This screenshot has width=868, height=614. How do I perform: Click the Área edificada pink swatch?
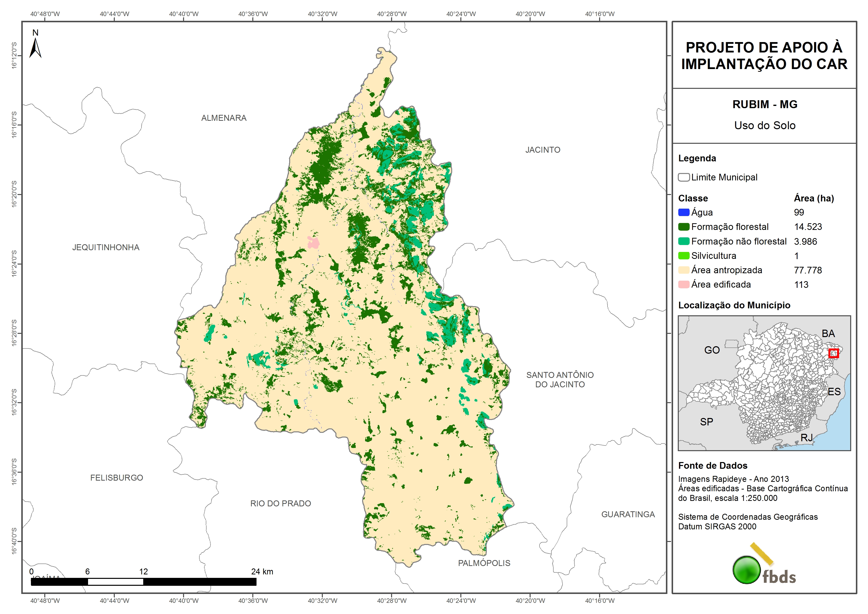(683, 285)
